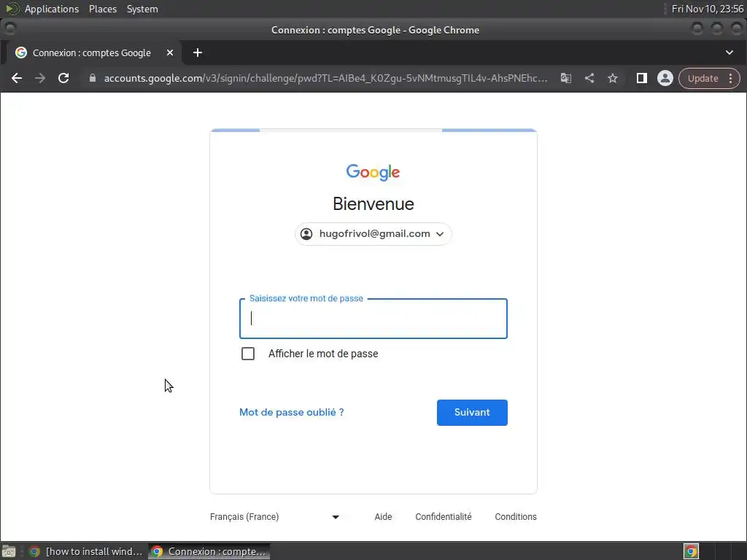Click the clock showing Fri Nov 10

(707, 9)
